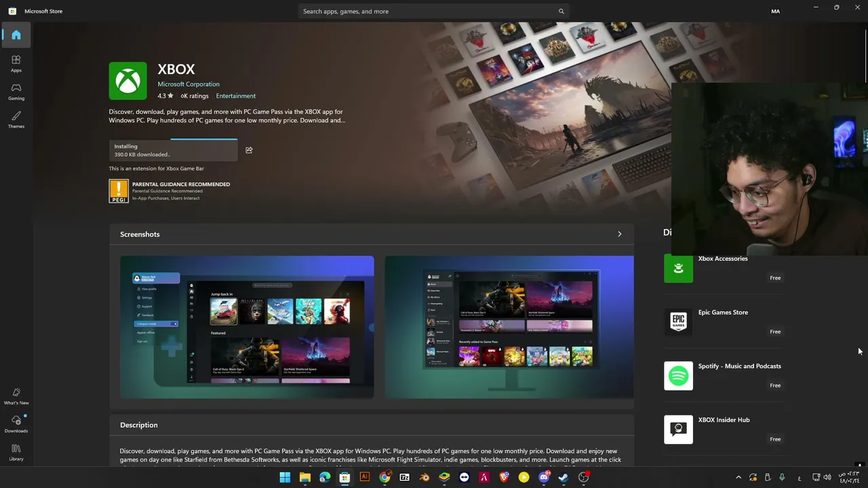Click the Spotify app icon

[x=678, y=375]
